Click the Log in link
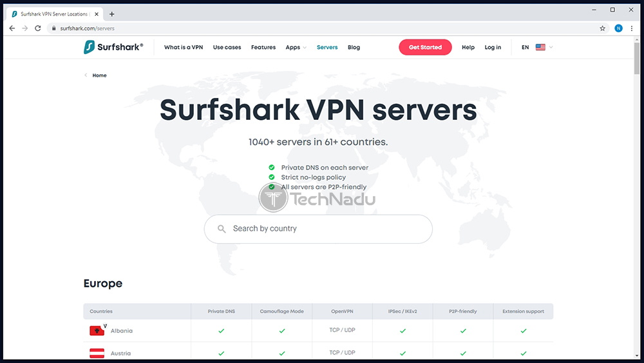This screenshot has width=644, height=363. (493, 47)
